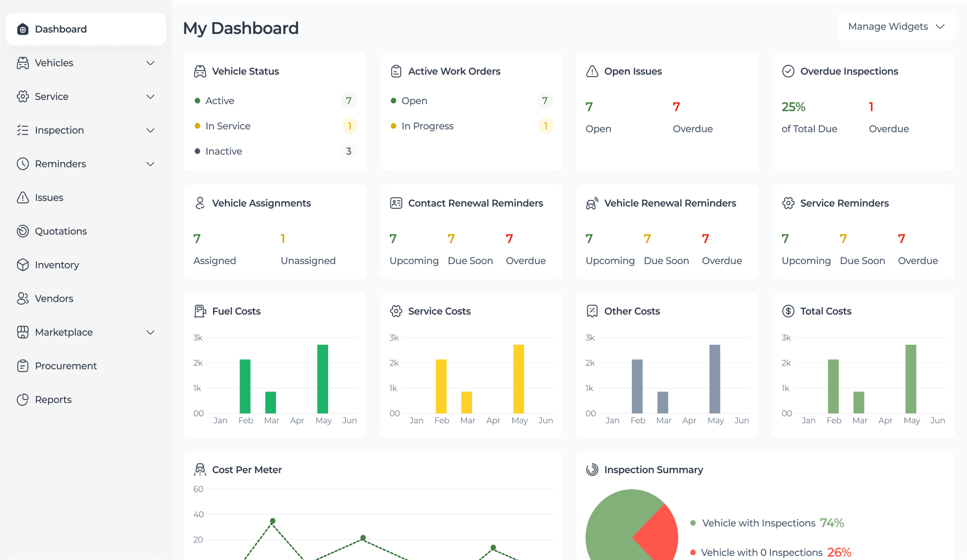The width and height of the screenshot is (967, 560).
Task: Collapse the Reminders section chevron
Action: pos(150,164)
